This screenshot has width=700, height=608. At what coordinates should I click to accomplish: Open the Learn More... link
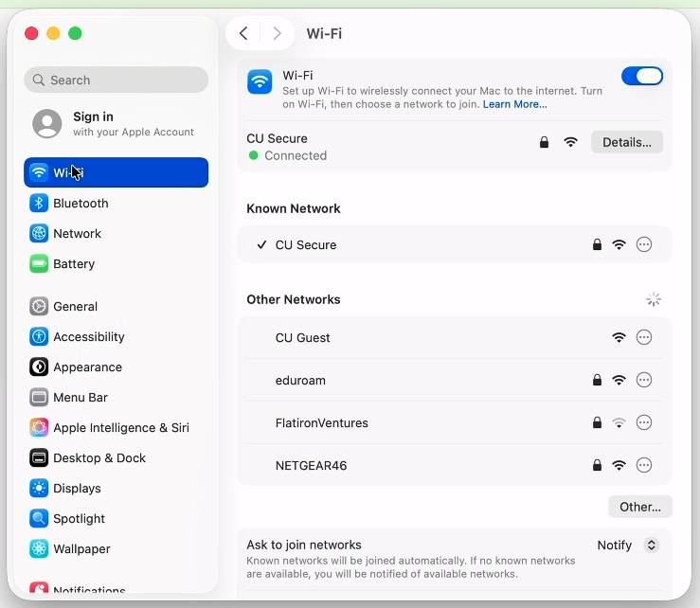(x=514, y=104)
